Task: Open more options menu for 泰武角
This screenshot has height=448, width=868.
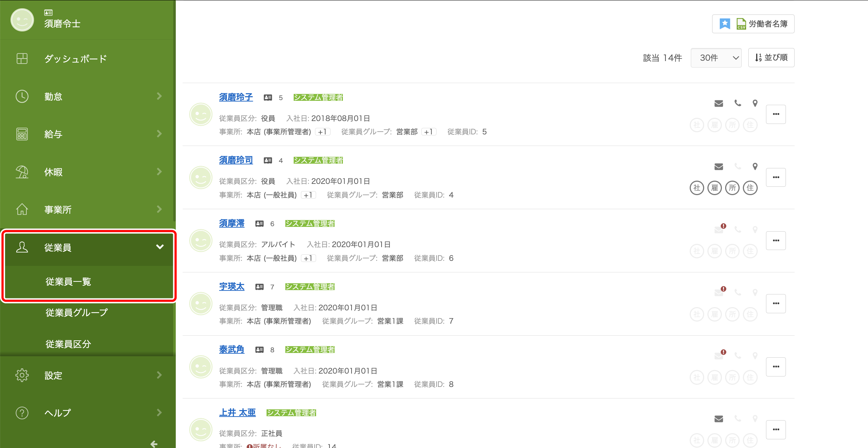Action: pyautogui.click(x=776, y=367)
